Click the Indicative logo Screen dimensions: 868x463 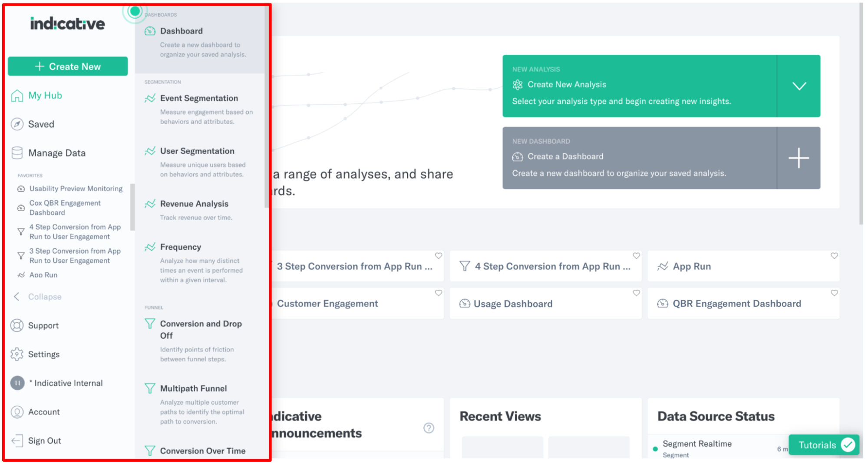tap(67, 23)
